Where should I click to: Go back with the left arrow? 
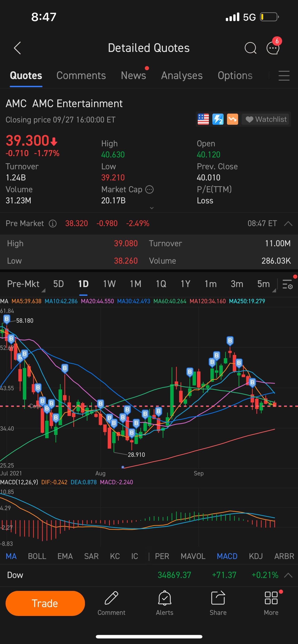(x=17, y=48)
